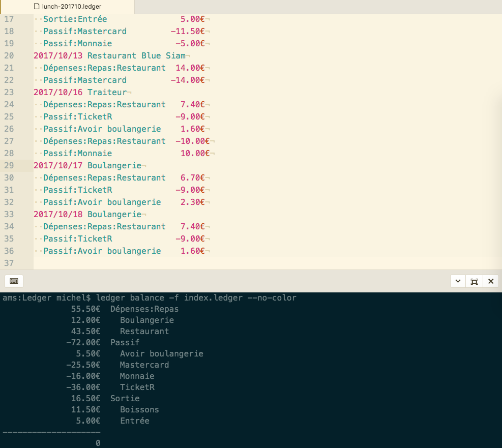Click the '-9.00€' amount on line 35

(x=190, y=238)
